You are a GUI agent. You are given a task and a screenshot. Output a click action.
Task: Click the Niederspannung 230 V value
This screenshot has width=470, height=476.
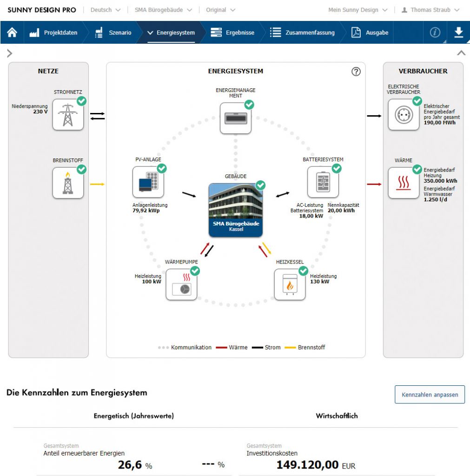[x=40, y=112]
